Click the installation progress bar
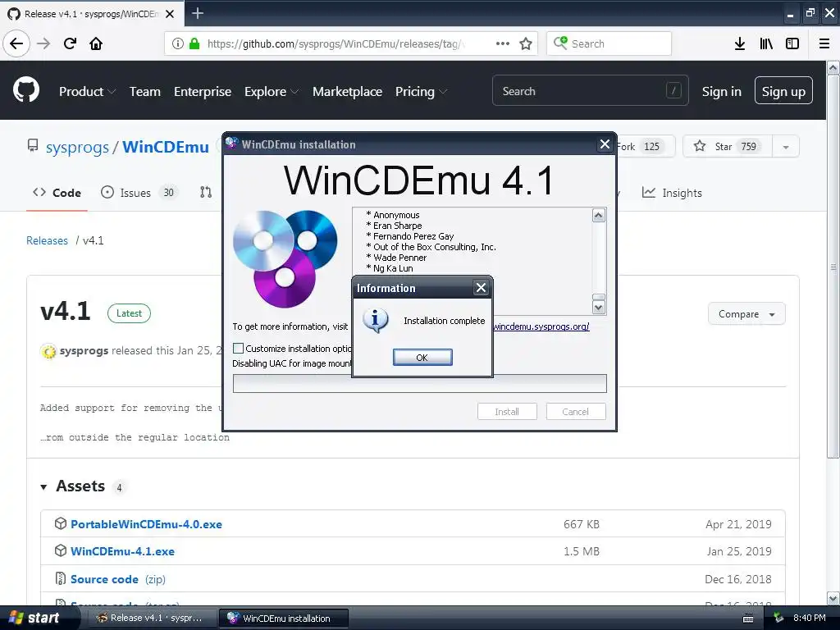Screen dimensions: 840x630 [419, 384]
